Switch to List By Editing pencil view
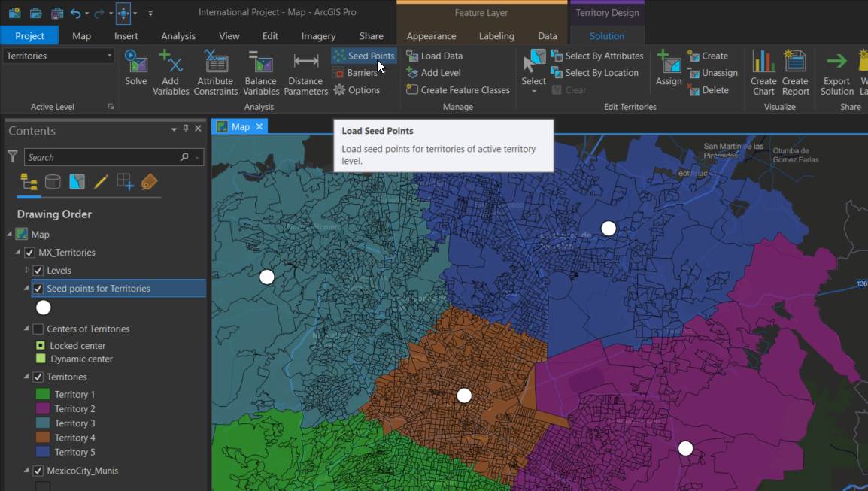The image size is (868, 491). (101, 181)
